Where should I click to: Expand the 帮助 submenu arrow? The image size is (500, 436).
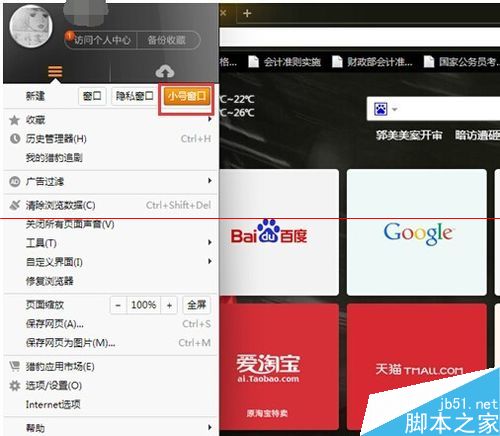(x=210, y=427)
